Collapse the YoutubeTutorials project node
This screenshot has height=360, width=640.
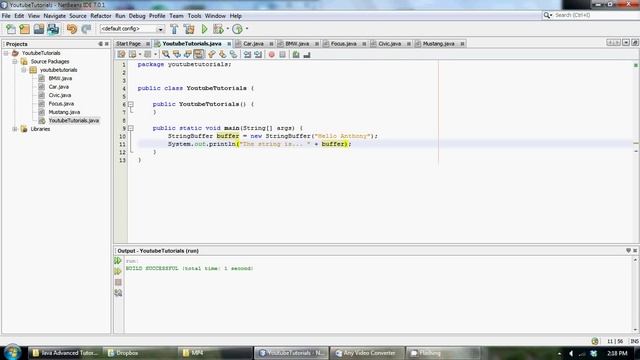(6, 53)
